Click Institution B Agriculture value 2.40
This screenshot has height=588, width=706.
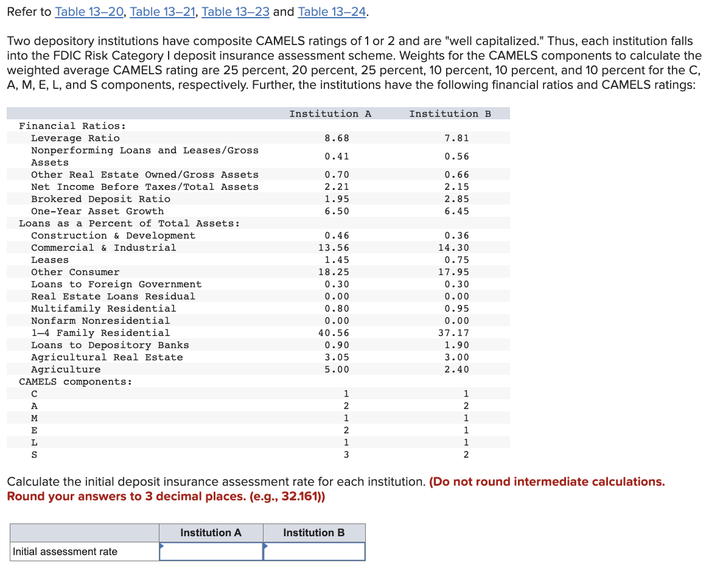tap(456, 369)
